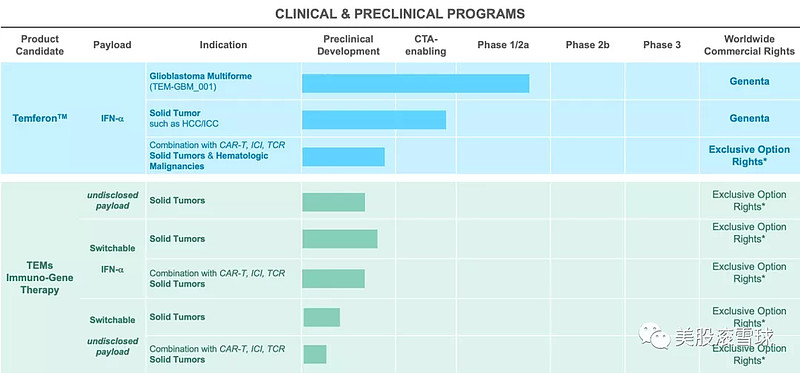Image resolution: width=800 pixels, height=373 pixels.
Task: Click the blue Combination with CAR-T indication
Action: [217, 156]
